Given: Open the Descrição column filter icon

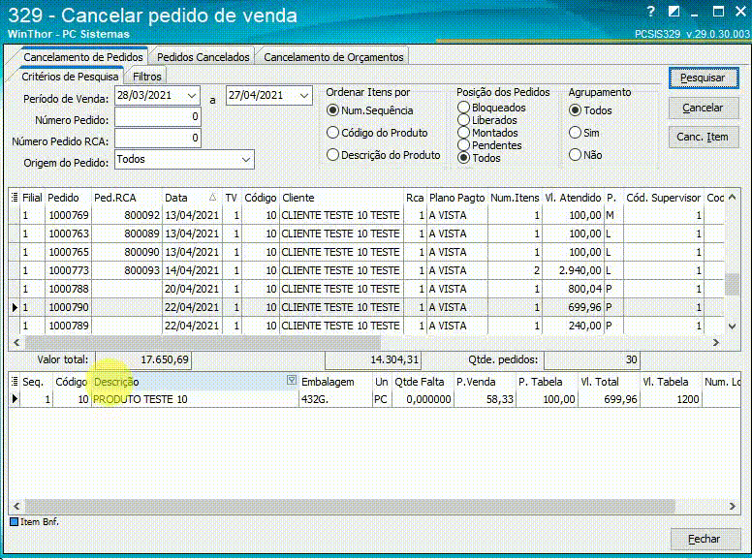Looking at the screenshot, I should tap(291, 380).
